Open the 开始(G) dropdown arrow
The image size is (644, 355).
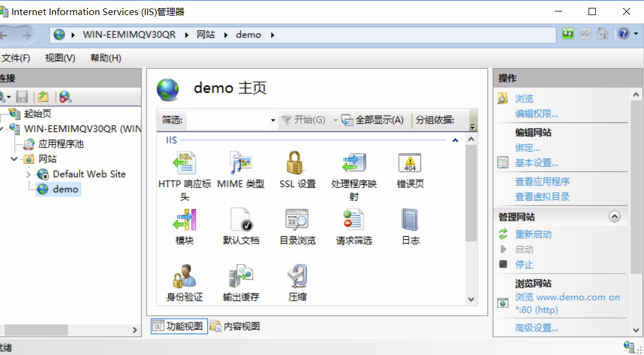335,121
